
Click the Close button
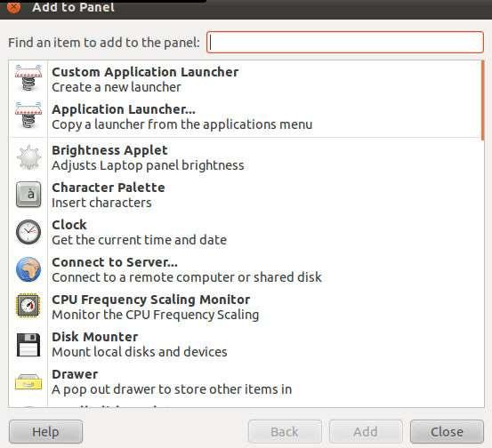(447, 432)
